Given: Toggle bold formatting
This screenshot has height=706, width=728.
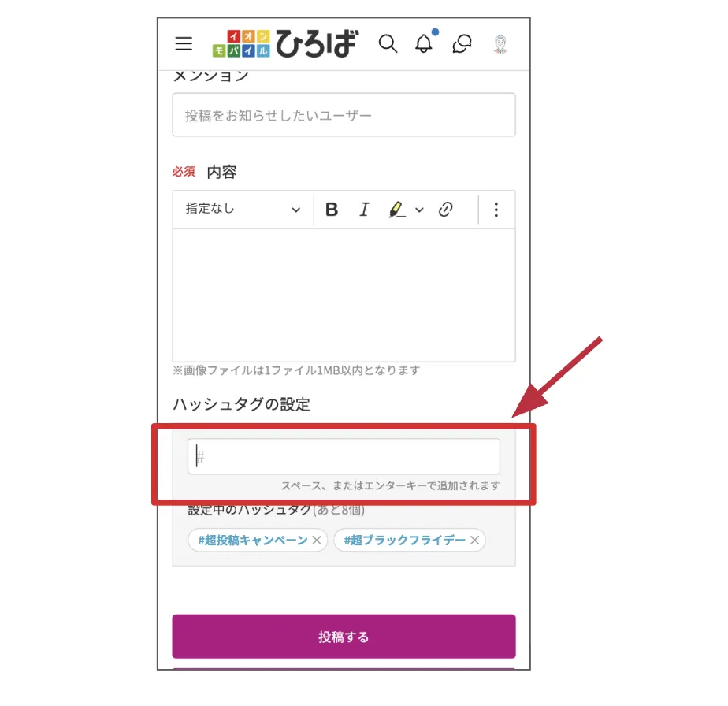Looking at the screenshot, I should click(332, 210).
